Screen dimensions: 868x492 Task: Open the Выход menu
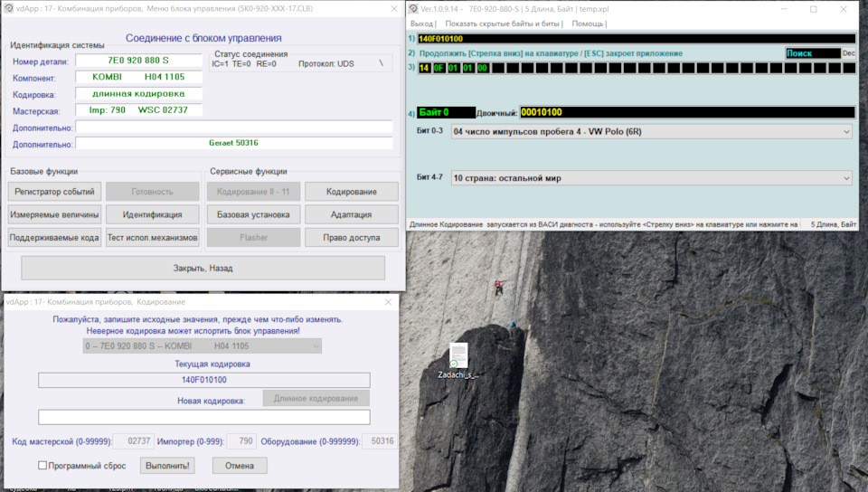[x=421, y=24]
